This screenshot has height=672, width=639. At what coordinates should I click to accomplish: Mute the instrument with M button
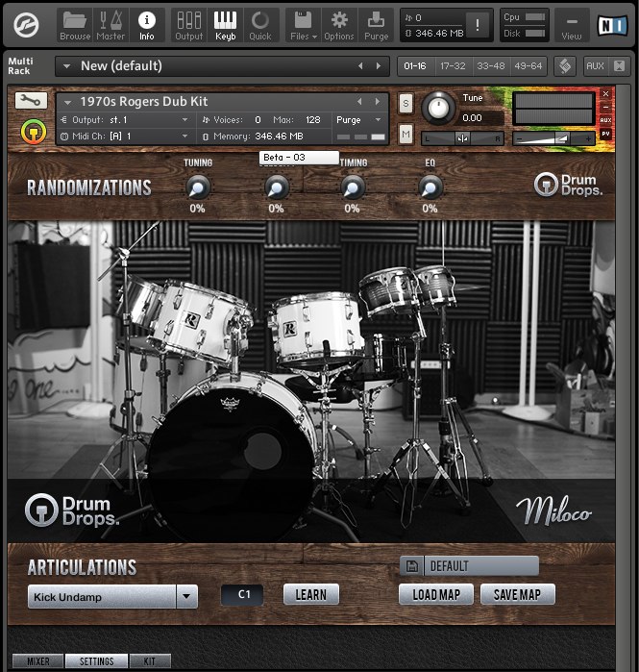406,135
